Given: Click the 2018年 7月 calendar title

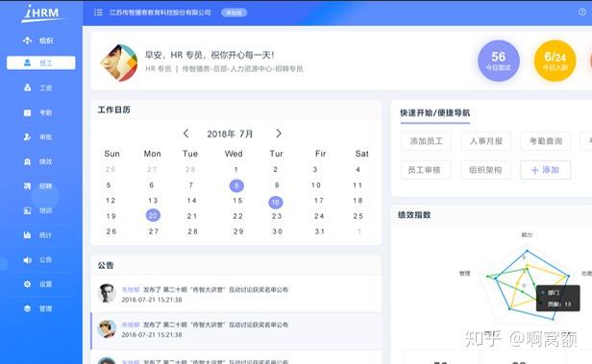Looking at the screenshot, I should click(230, 133).
